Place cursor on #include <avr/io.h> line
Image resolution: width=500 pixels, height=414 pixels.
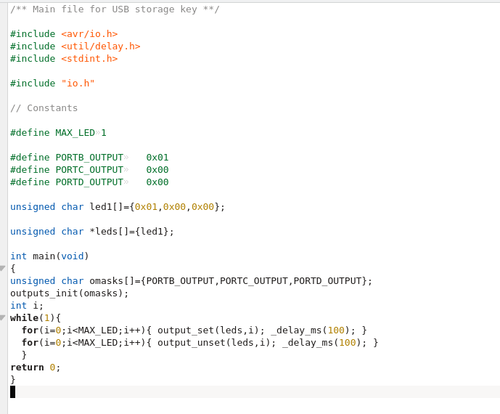(64, 34)
